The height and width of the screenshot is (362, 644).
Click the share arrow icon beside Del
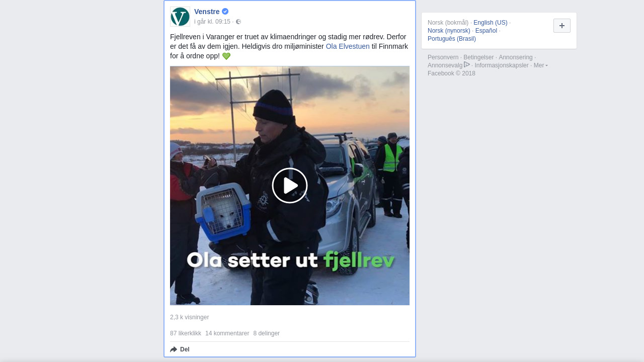click(x=174, y=349)
